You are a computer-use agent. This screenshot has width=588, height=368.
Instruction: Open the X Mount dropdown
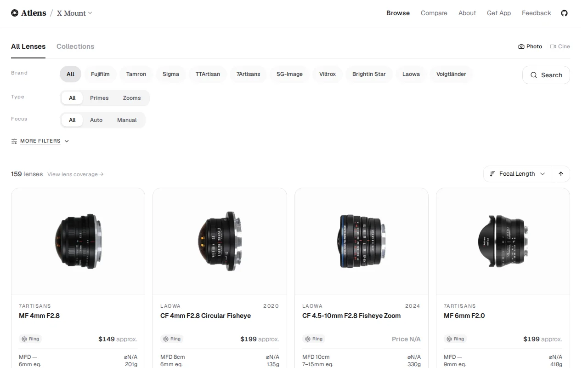coord(74,13)
